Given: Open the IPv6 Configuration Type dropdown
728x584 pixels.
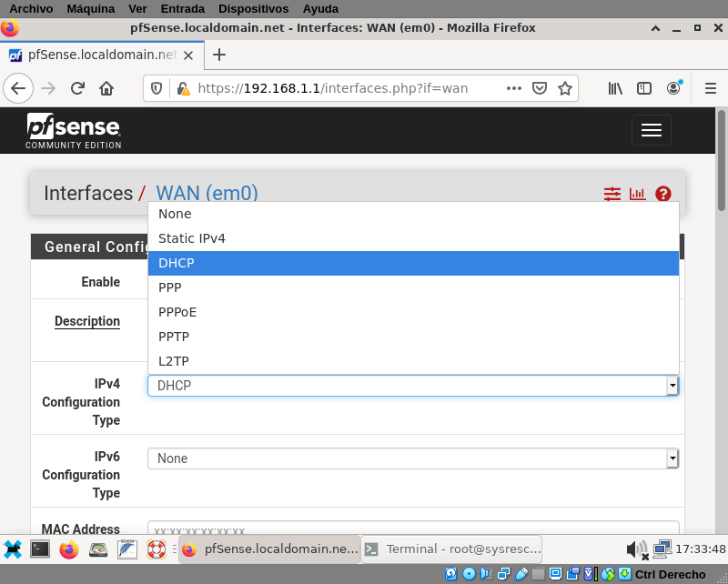Looking at the screenshot, I should coord(413,458).
